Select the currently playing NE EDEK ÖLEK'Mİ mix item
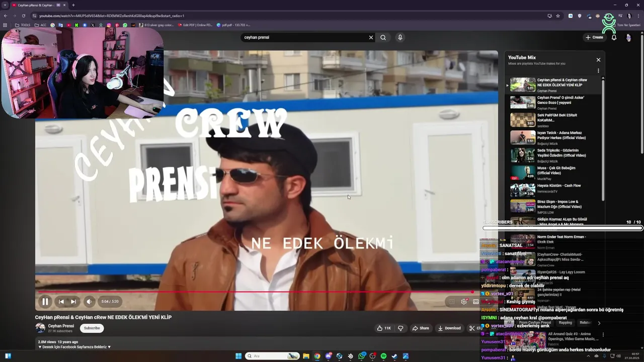 553,84
